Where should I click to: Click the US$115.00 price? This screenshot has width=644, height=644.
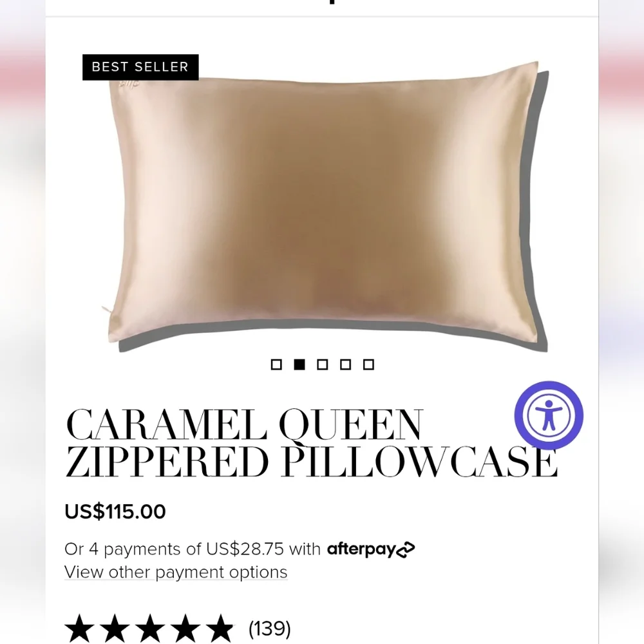115,512
